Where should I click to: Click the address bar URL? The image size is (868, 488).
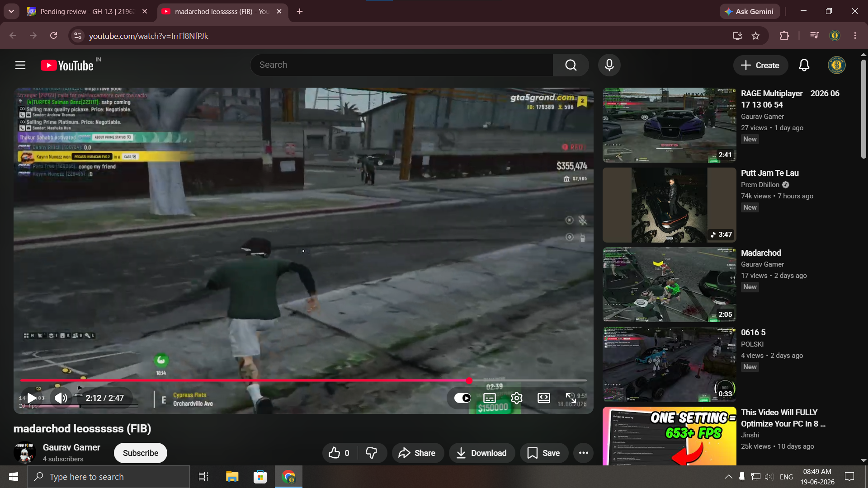[149, 36]
